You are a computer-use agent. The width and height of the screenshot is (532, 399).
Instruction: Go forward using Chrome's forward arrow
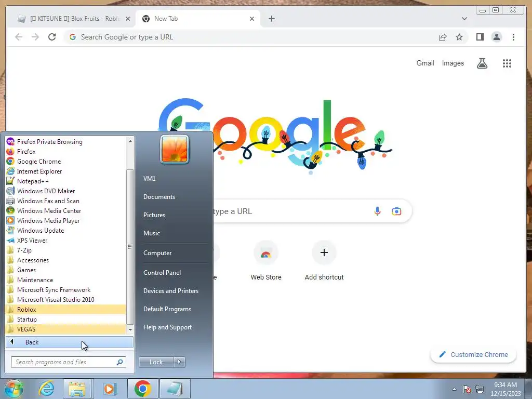pos(35,37)
